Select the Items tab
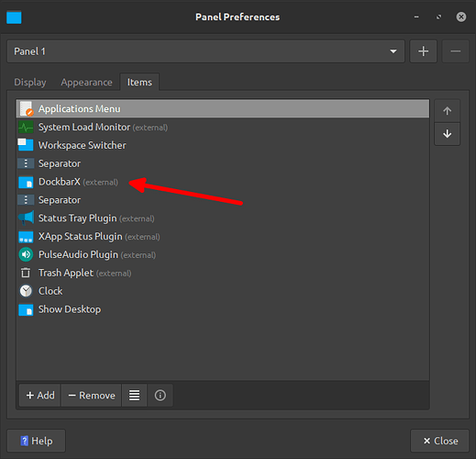 (x=139, y=82)
